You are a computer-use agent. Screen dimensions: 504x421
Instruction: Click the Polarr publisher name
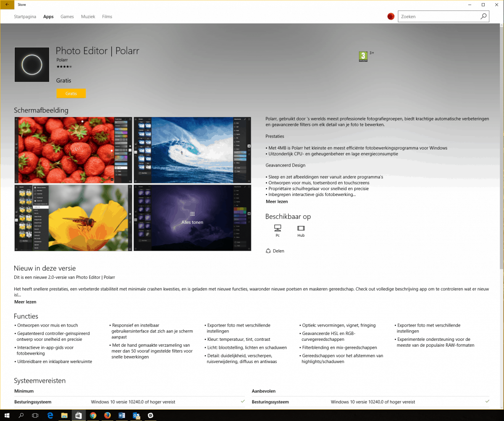(x=62, y=60)
